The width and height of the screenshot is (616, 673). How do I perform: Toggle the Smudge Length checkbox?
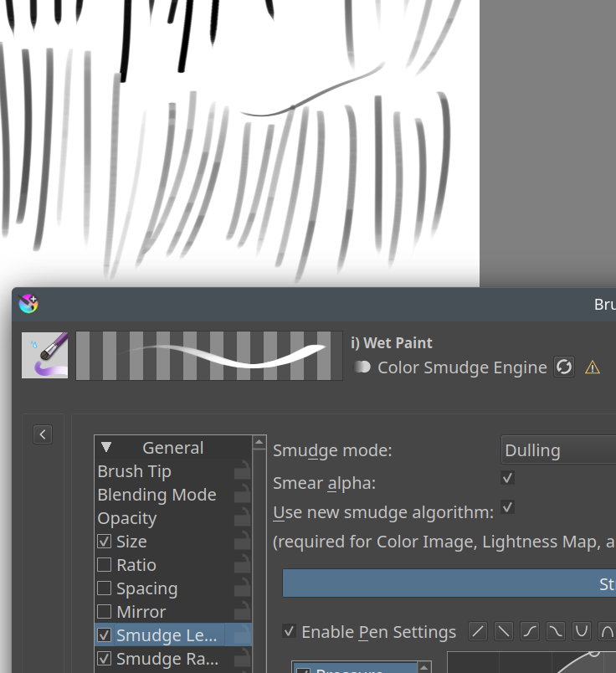click(105, 634)
